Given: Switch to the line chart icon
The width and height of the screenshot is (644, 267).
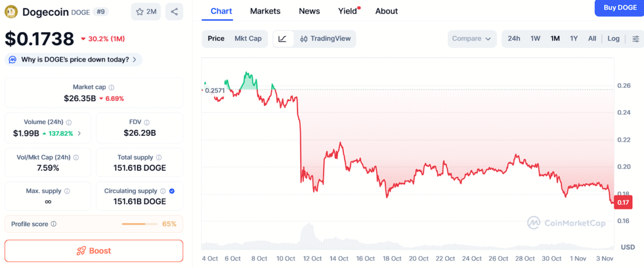Looking at the screenshot, I should pyautogui.click(x=283, y=39).
